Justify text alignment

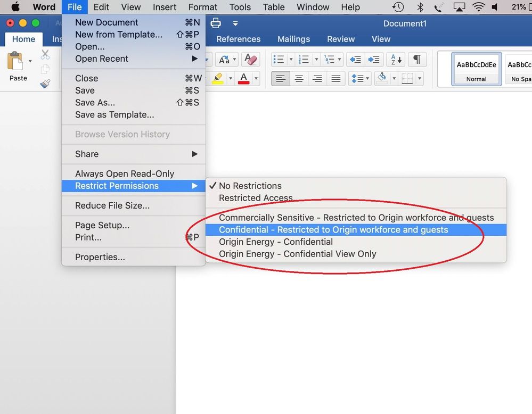(x=336, y=79)
